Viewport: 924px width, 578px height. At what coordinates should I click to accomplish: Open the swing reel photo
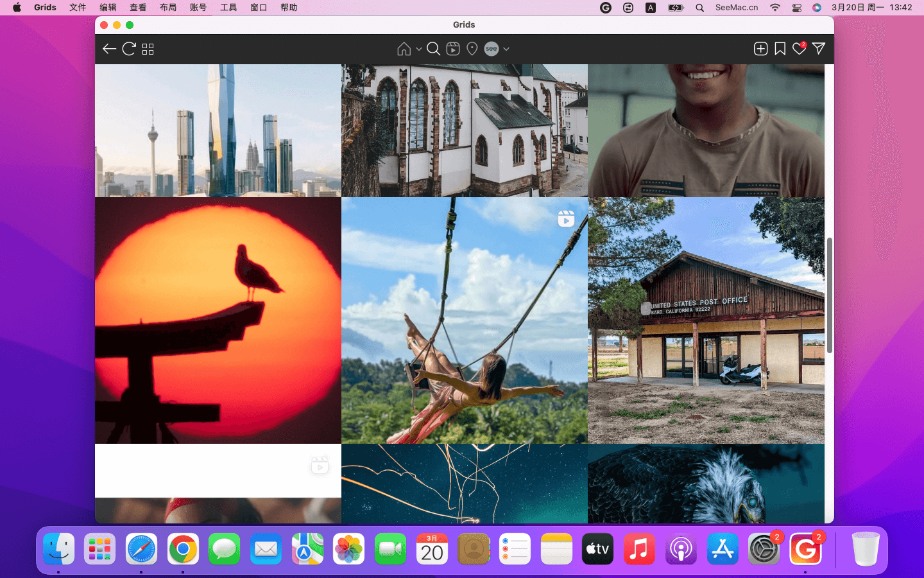464,320
